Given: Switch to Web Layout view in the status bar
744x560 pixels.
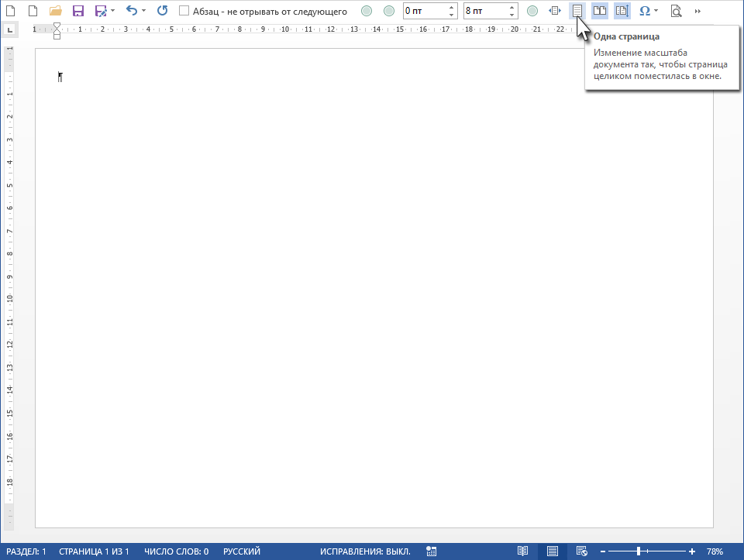Looking at the screenshot, I should pyautogui.click(x=581, y=551).
